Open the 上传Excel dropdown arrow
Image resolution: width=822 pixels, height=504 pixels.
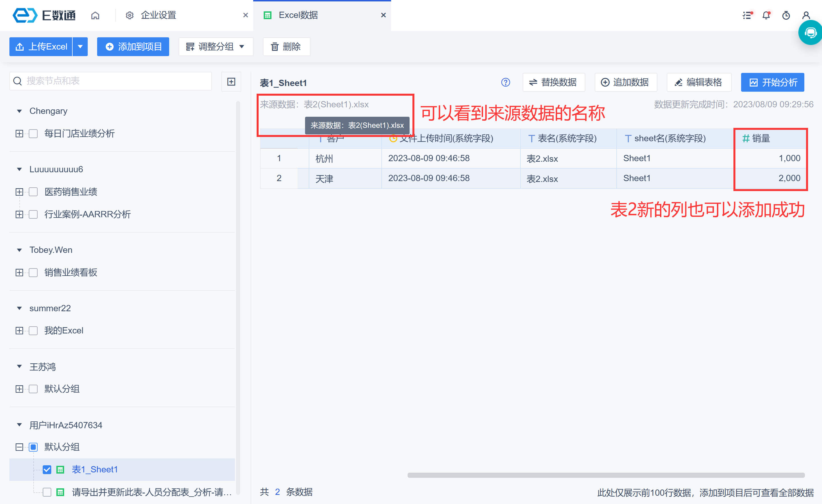pos(80,47)
